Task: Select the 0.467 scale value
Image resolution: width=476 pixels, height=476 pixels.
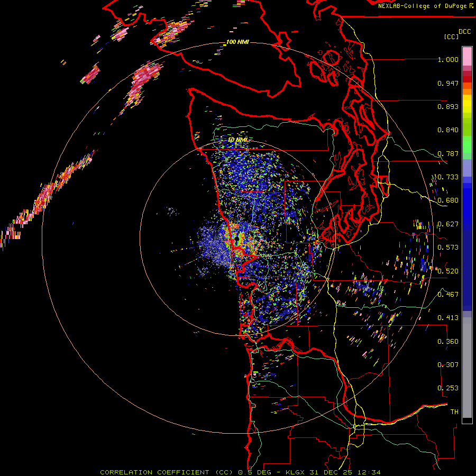Action: tap(448, 295)
